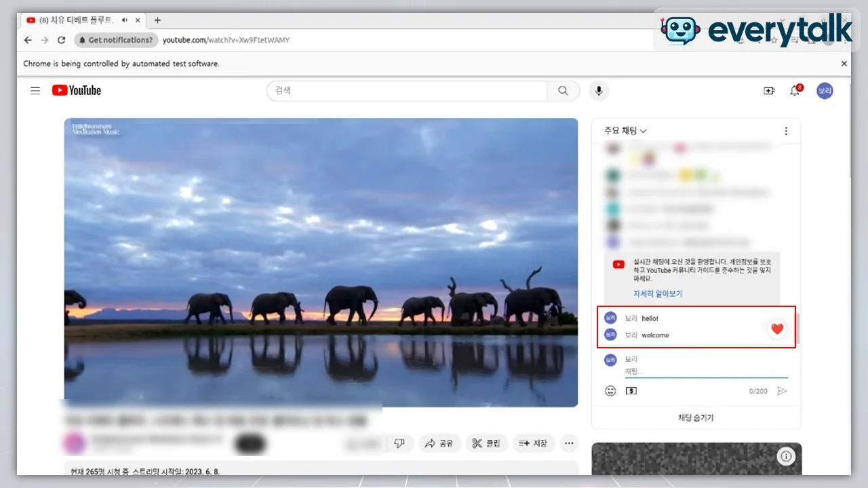The width and height of the screenshot is (868, 488).
Task: Open chat options three-dot menu
Action: click(x=786, y=131)
